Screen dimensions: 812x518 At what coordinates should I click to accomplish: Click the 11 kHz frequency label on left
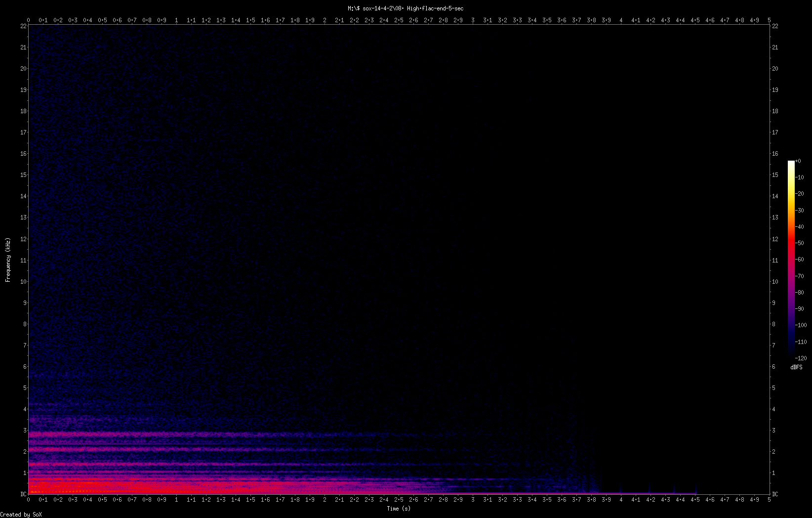coord(22,259)
